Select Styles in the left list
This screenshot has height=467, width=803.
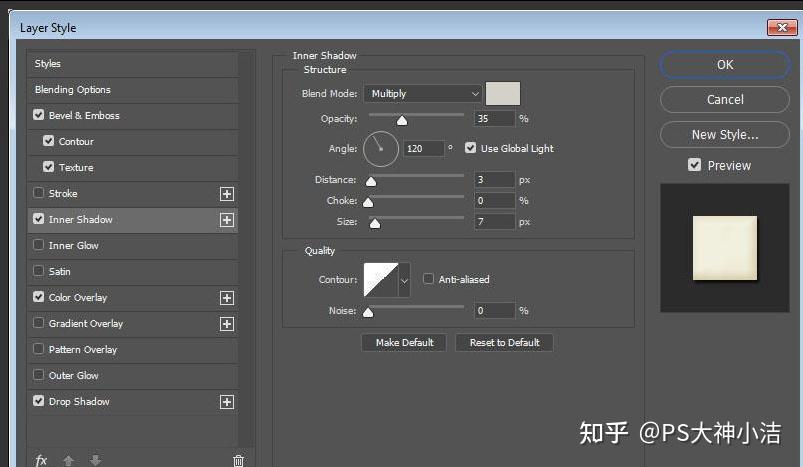click(133, 64)
